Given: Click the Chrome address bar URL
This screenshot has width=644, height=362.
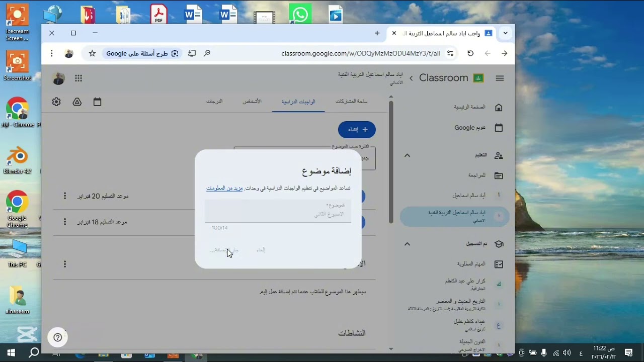Looking at the screenshot, I should click(360, 53).
